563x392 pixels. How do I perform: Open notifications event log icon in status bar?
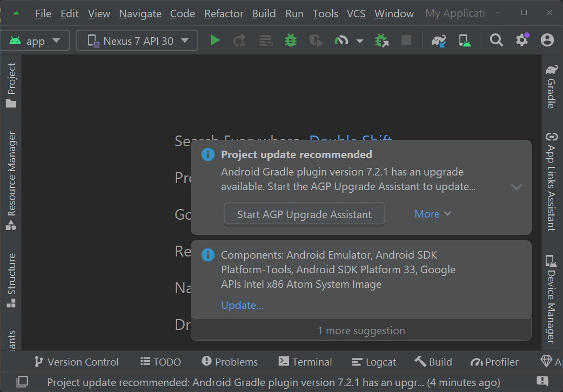542,381
